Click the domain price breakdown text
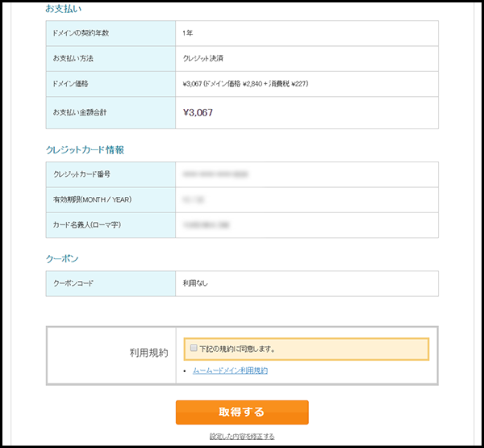Image resolution: width=484 pixels, height=448 pixels. point(245,83)
